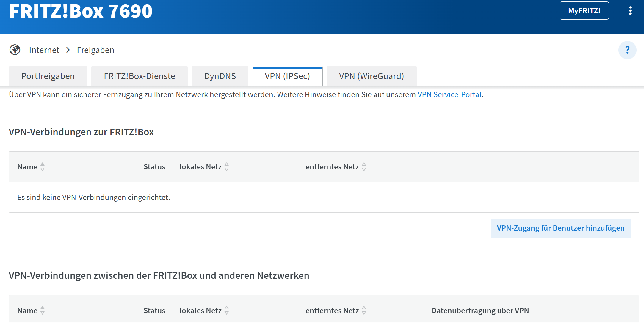Open the FRITZ!Box-Dienste tab

139,76
